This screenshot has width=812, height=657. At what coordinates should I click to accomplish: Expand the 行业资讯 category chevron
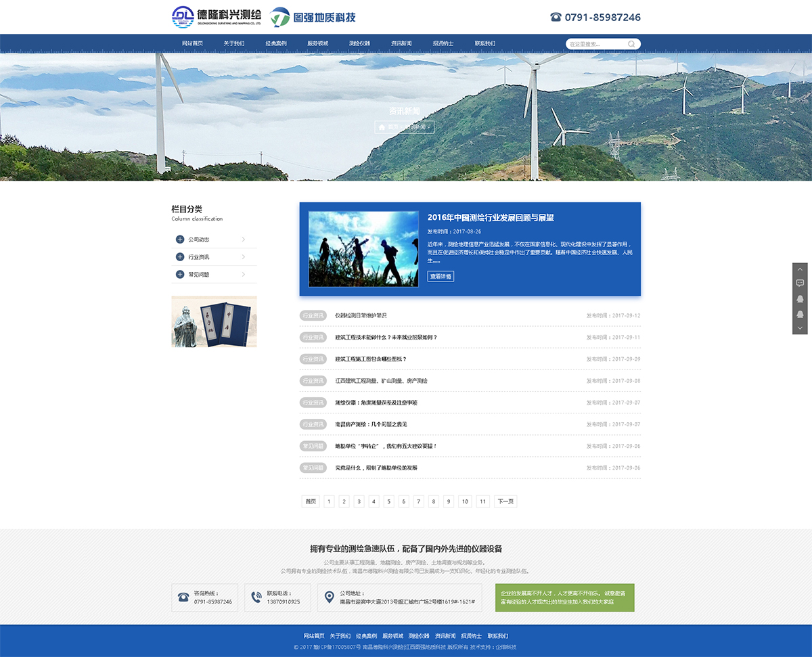(244, 257)
